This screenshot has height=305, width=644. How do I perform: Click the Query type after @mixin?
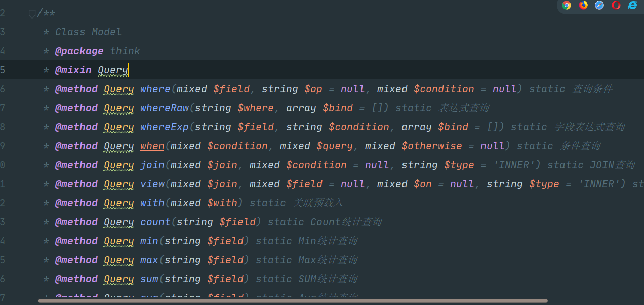[x=112, y=70]
